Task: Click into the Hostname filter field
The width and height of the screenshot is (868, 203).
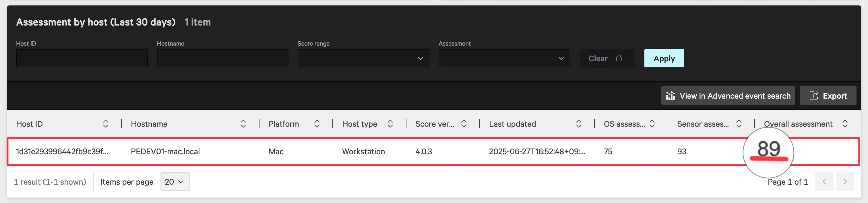Action: tap(222, 58)
